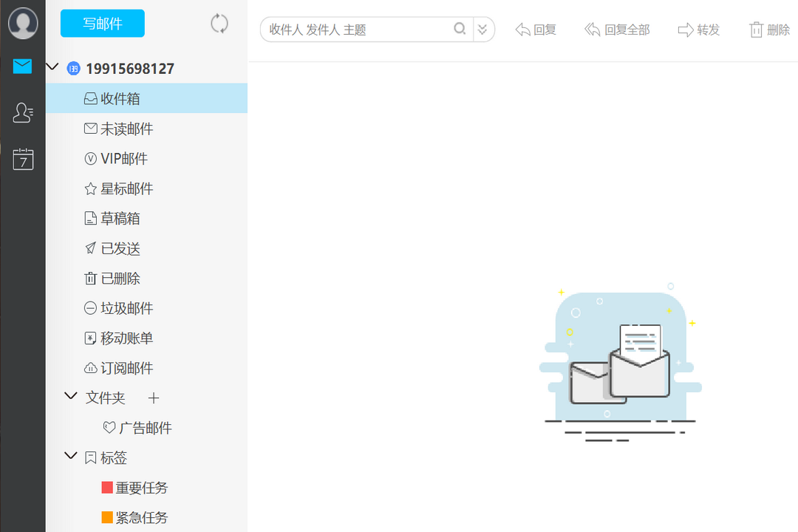Screen dimensions: 798x532
Task: Open the 草稿箱 drafts folder
Action: [120, 219]
